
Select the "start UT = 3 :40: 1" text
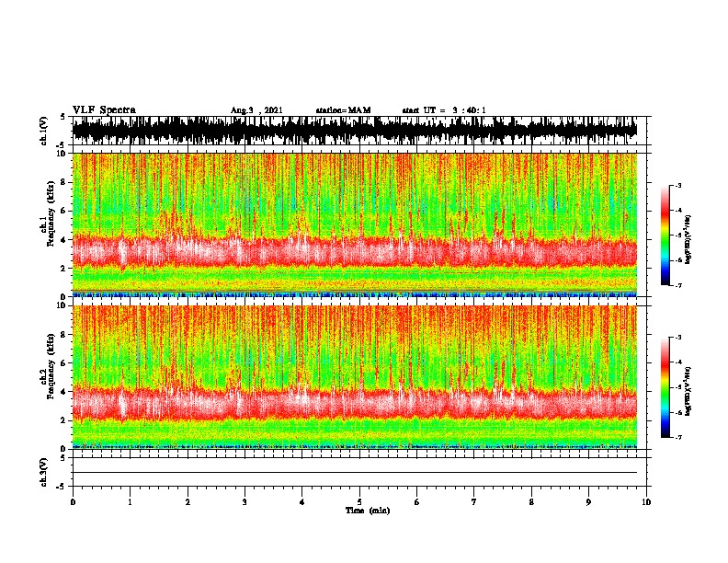(x=444, y=110)
